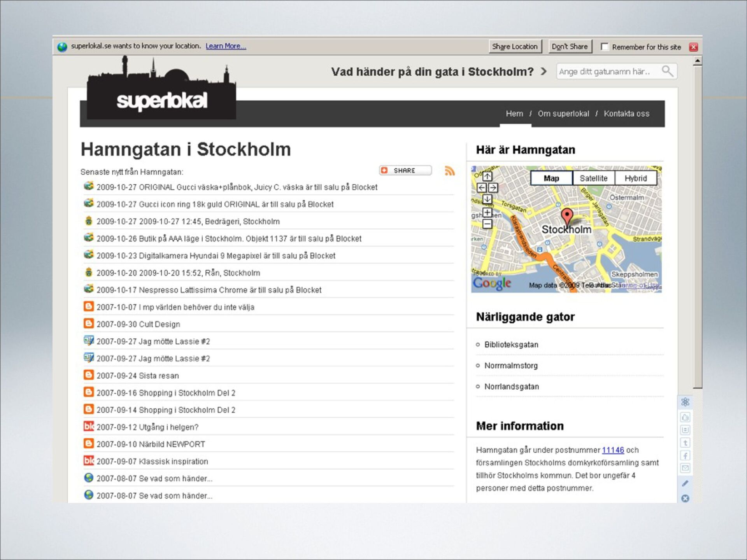Open ORIGINAL Gucci väska+plånbok listing
747x560 pixels.
(x=237, y=187)
